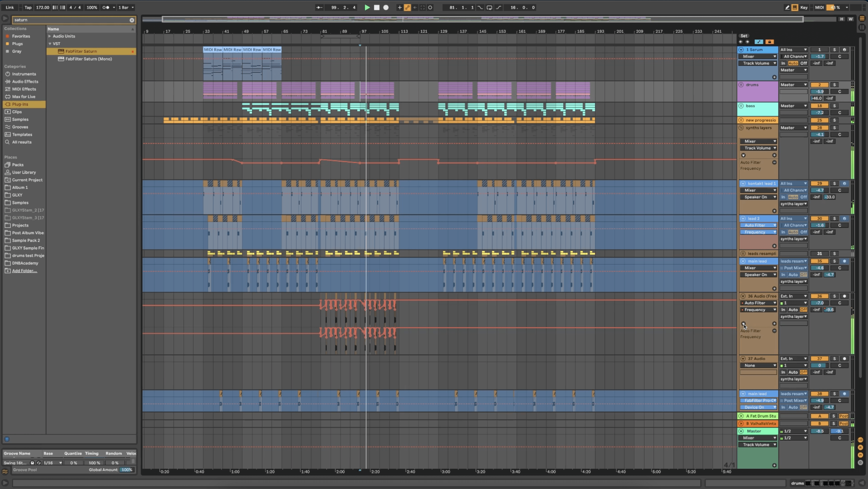Click Add Folder link in Places
The height and width of the screenshot is (489, 868).
pos(24,271)
